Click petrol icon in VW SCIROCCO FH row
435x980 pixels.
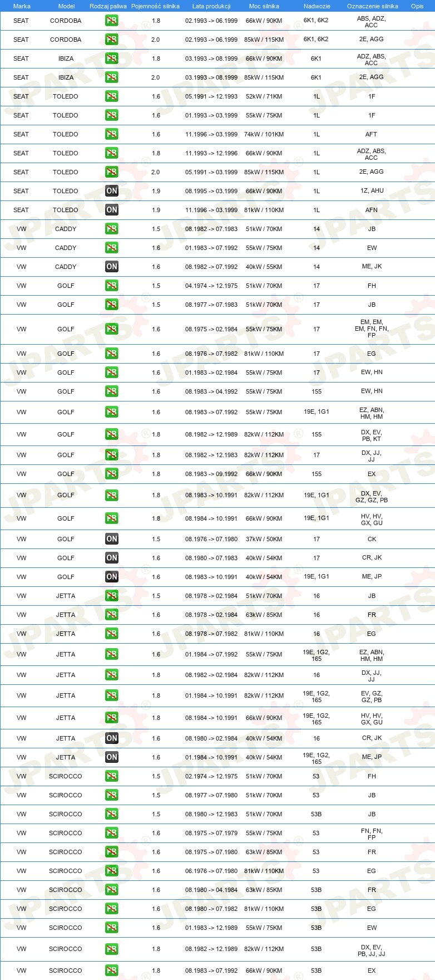(112, 776)
